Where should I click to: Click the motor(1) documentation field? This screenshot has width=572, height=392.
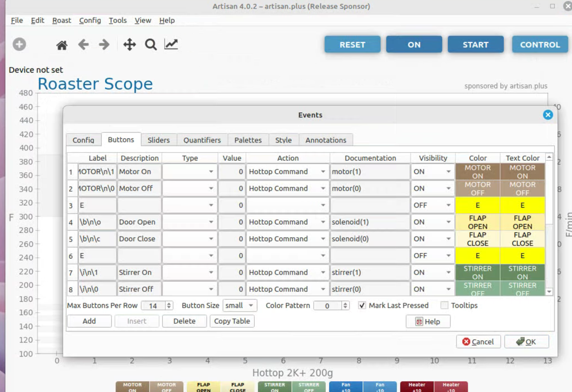point(370,172)
